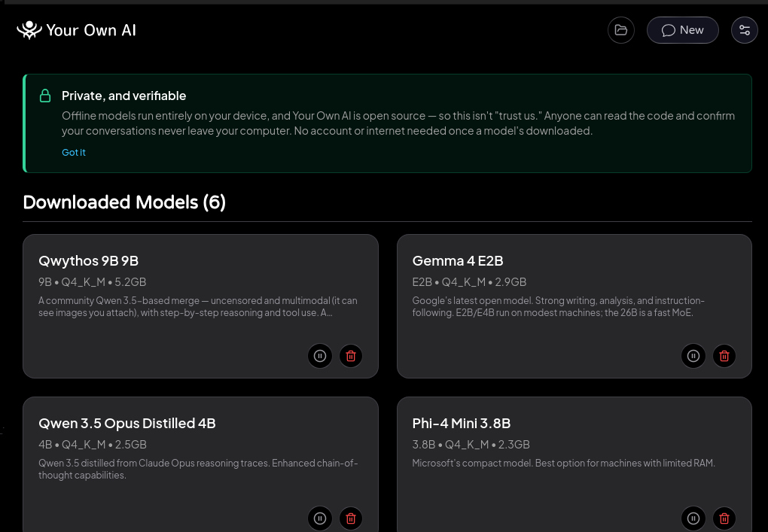The width and height of the screenshot is (768, 532).
Task: Click the Downloaded Models (6) heading
Action: tap(124, 202)
